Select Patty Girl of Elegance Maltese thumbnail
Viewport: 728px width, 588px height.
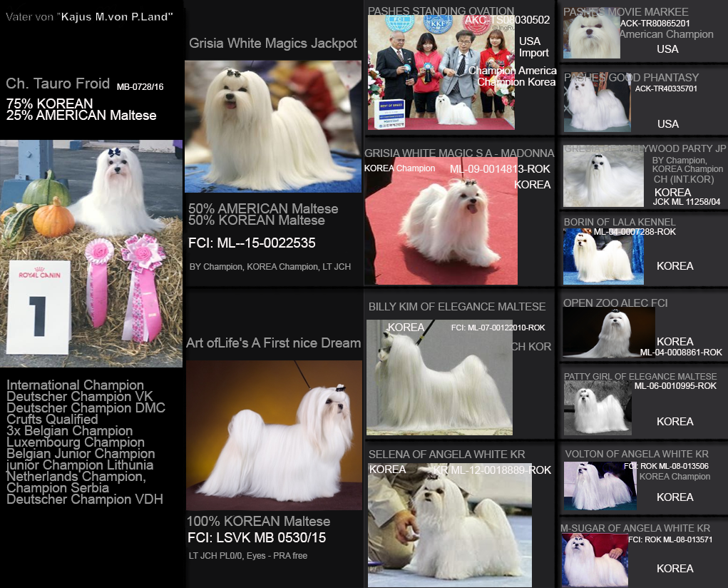click(x=597, y=407)
